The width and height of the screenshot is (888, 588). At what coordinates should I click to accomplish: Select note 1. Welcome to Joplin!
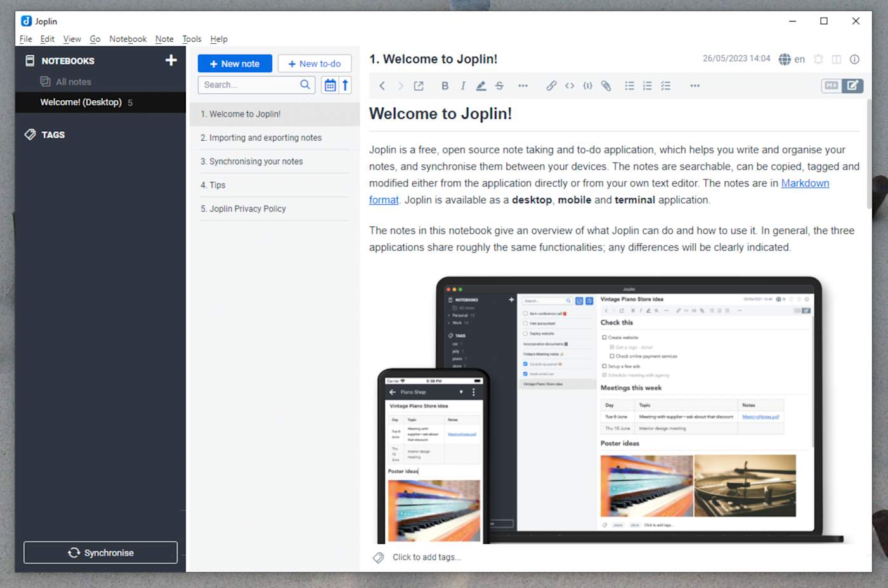point(275,114)
